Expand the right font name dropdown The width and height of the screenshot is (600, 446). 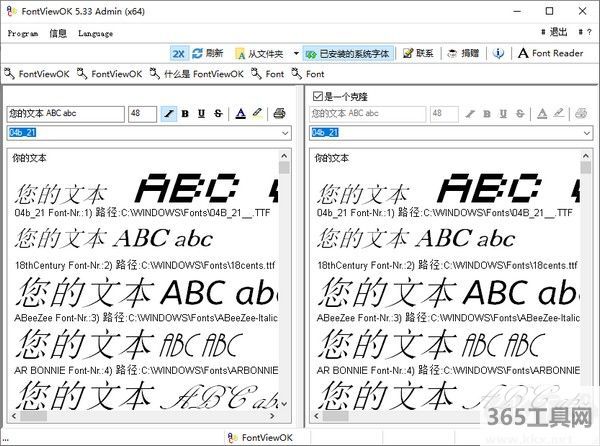[587, 132]
